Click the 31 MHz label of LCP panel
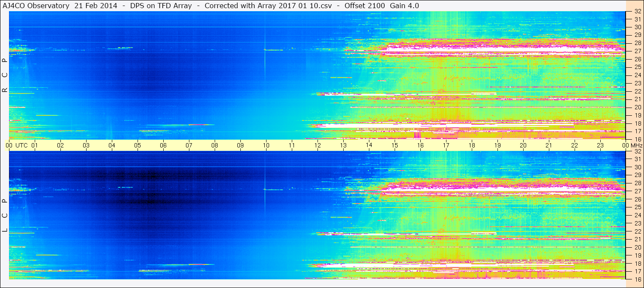Image resolution: width=644 pixels, height=288 pixels. click(x=638, y=159)
